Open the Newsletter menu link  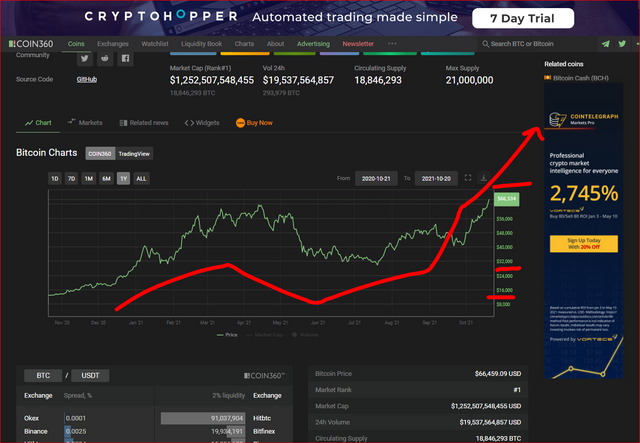358,44
